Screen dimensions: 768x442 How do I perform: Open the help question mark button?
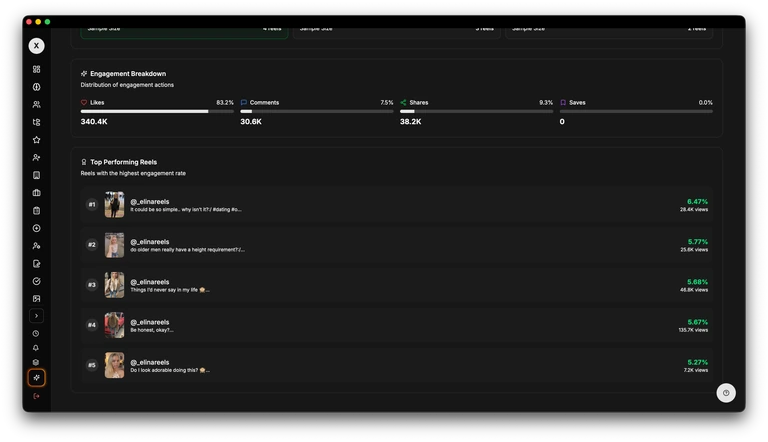(x=726, y=393)
